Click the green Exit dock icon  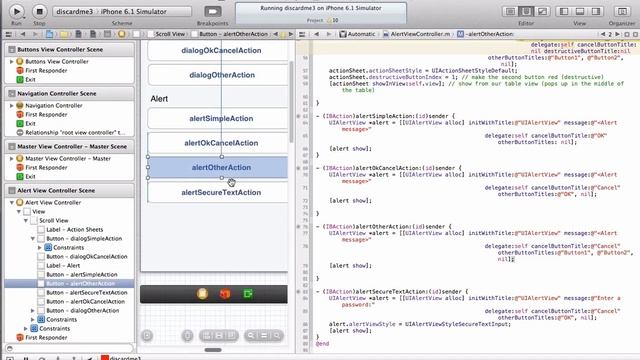[248, 294]
